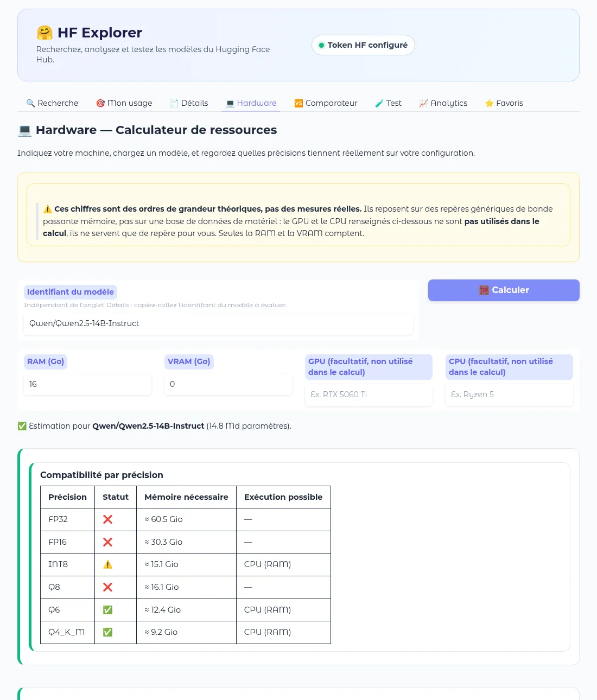This screenshot has height=700, width=597.
Task: Click the red cross status for Q8
Action: pos(107,587)
